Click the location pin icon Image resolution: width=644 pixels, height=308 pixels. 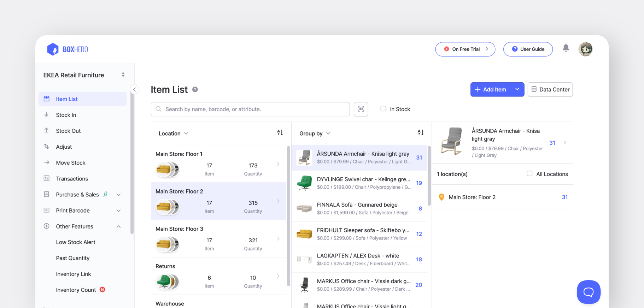coord(441,197)
